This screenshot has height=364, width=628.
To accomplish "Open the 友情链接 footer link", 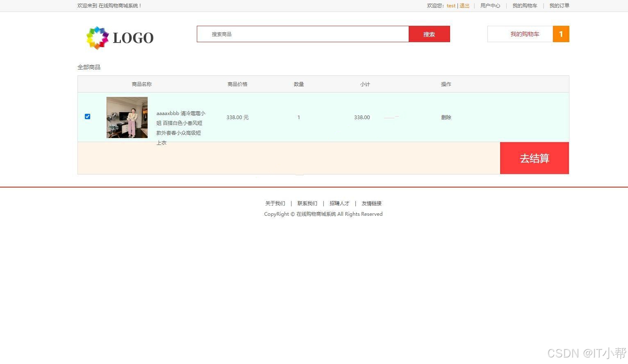I will 371,203.
